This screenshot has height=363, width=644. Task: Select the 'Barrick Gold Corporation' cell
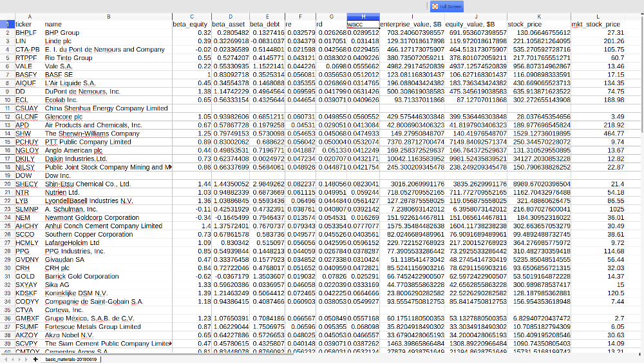click(x=108, y=276)
